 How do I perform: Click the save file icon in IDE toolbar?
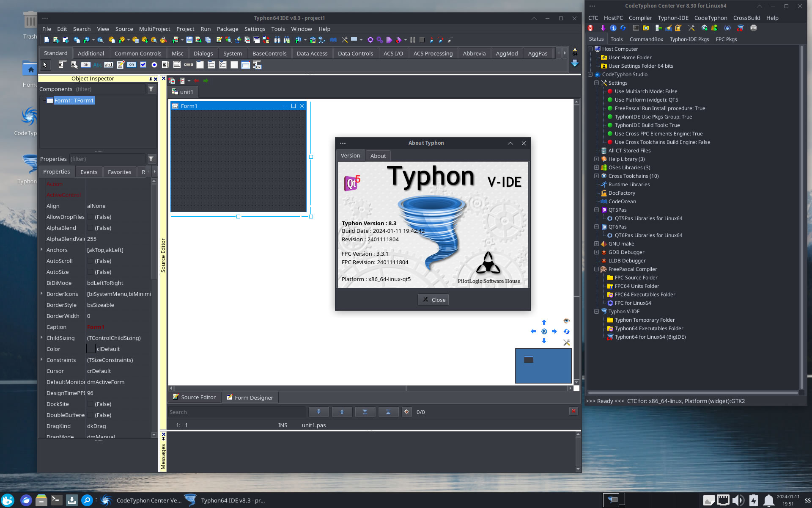coord(189,40)
